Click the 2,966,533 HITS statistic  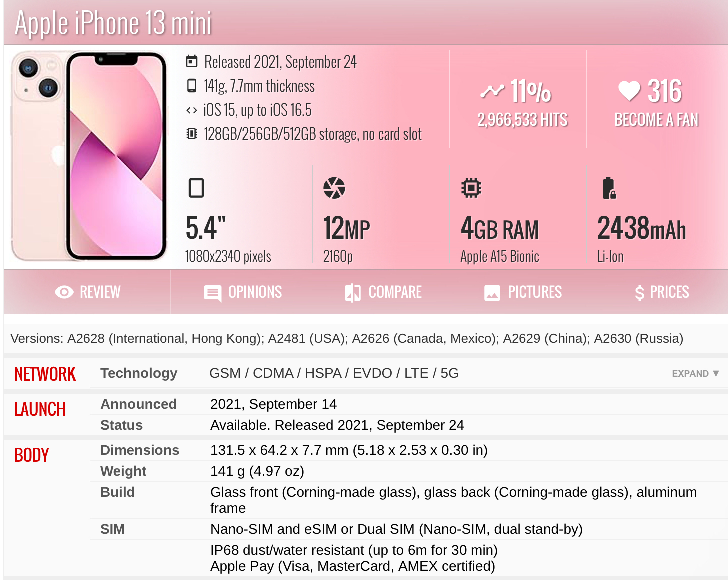click(x=522, y=120)
